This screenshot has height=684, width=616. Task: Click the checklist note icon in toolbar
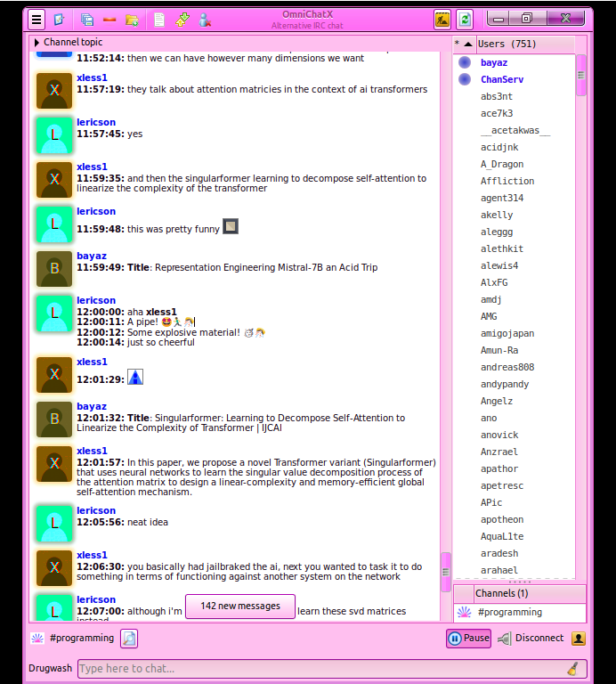pos(59,20)
